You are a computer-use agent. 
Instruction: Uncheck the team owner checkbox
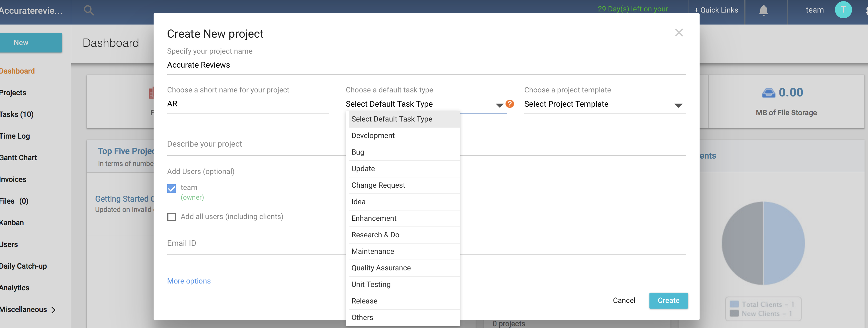tap(172, 188)
